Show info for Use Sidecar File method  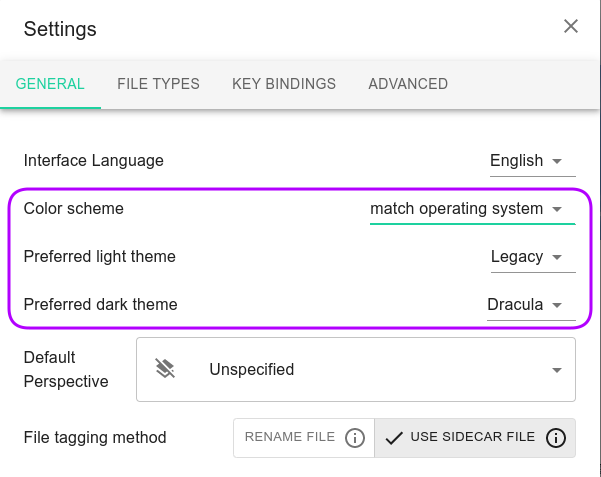(556, 438)
